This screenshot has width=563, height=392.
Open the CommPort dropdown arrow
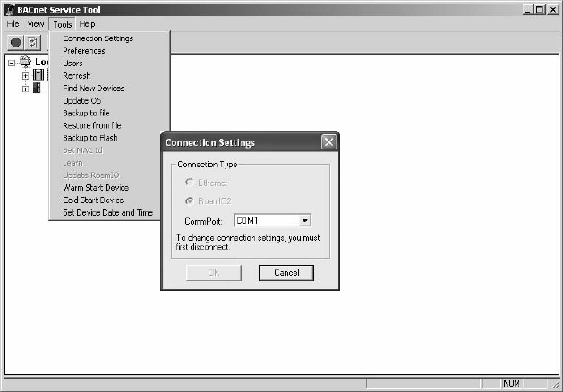click(305, 220)
